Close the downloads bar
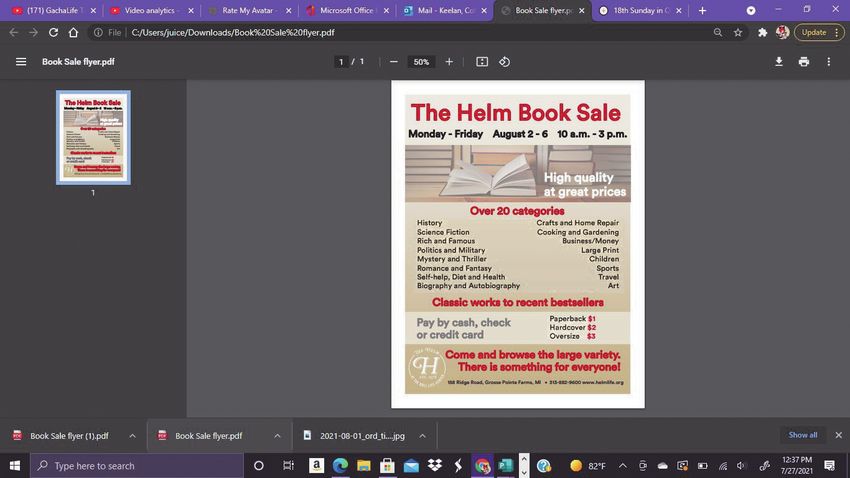The height and width of the screenshot is (478, 850). pos(838,435)
